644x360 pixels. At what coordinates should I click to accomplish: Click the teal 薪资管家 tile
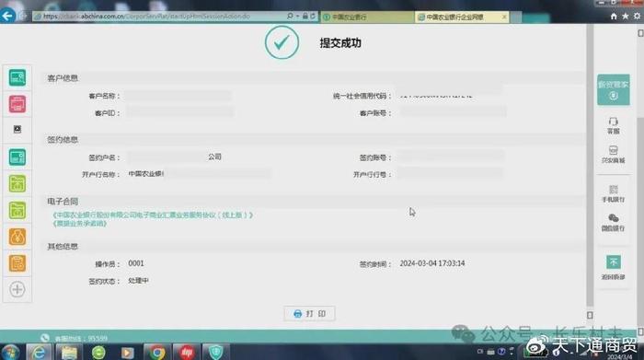pos(614,89)
